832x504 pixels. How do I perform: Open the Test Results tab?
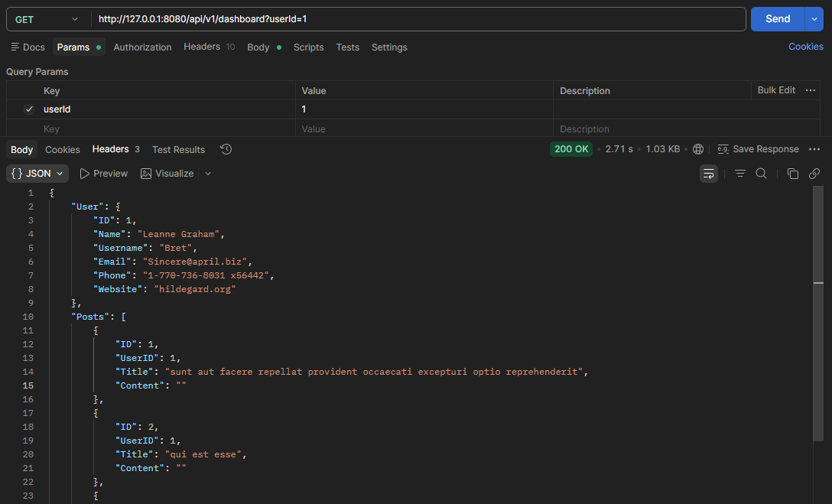tap(178, 150)
